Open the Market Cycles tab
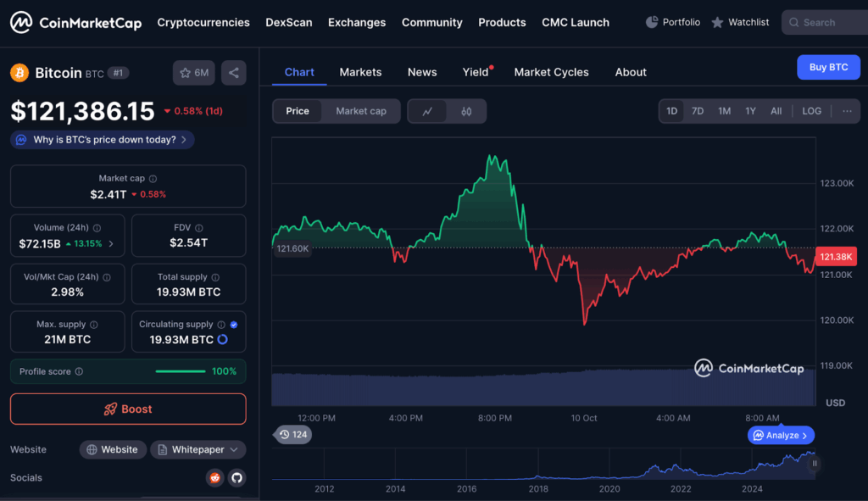The image size is (868, 501). tap(551, 72)
